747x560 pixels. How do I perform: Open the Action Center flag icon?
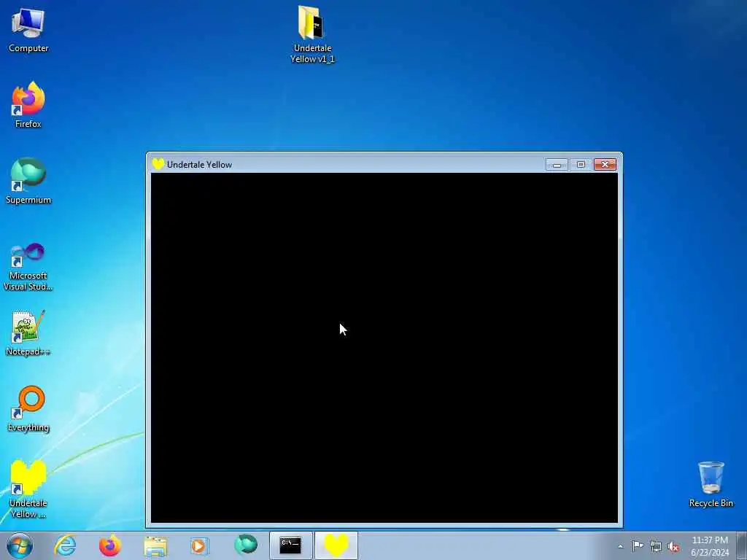(638, 545)
